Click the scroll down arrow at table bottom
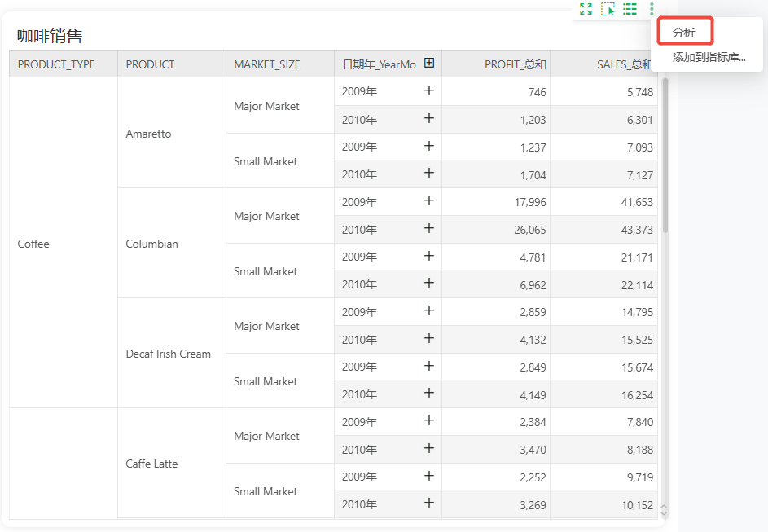Image resolution: width=768 pixels, height=532 pixels. tap(665, 513)
